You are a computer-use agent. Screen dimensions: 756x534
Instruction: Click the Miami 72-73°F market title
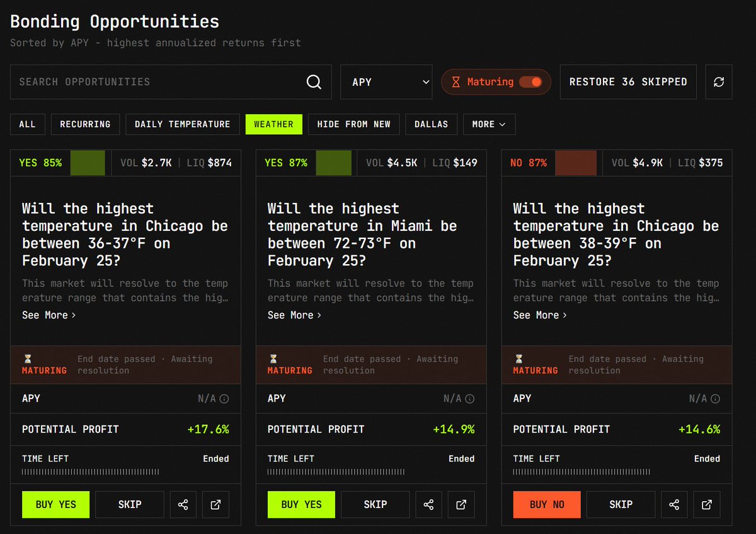point(362,235)
